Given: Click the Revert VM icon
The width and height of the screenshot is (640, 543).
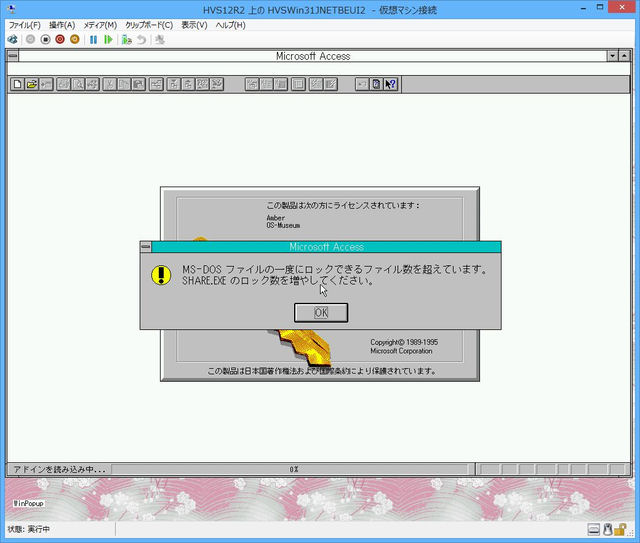Looking at the screenshot, I should (141, 40).
